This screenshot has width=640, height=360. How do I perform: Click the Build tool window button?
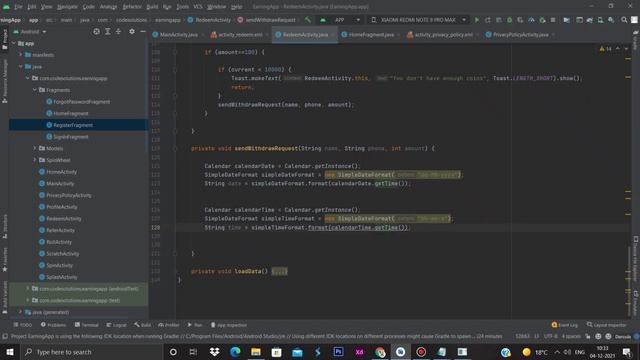click(x=142, y=325)
